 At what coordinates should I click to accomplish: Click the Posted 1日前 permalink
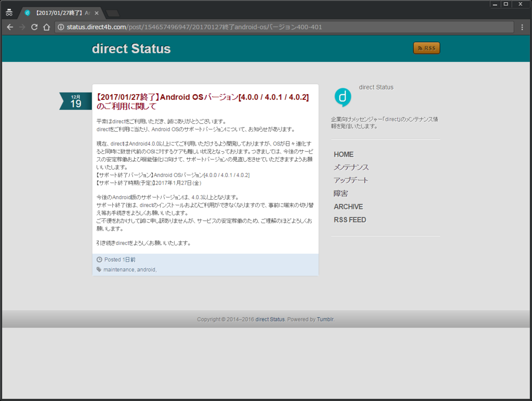120,260
